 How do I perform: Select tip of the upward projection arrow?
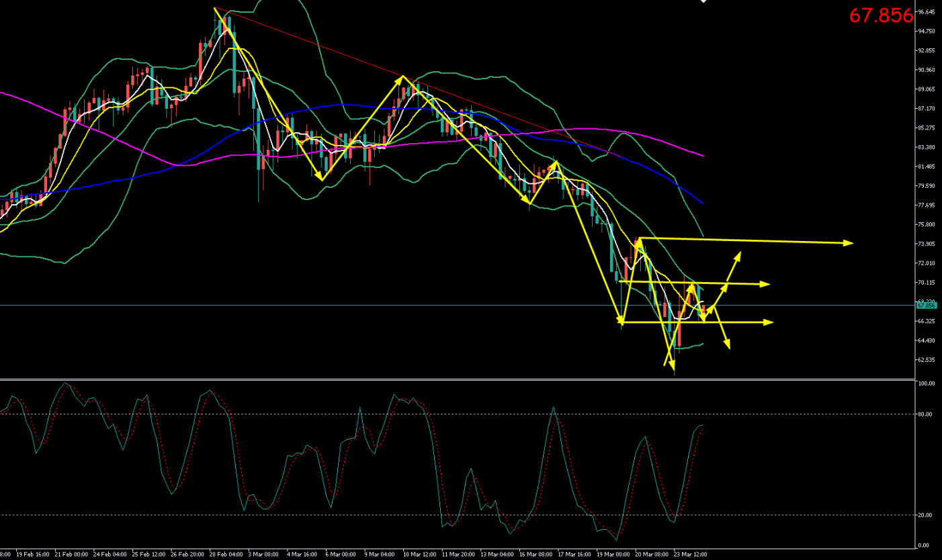[739, 254]
